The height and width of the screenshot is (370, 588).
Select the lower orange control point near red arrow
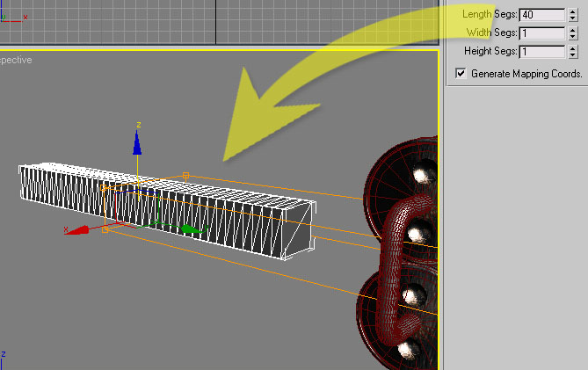point(105,229)
